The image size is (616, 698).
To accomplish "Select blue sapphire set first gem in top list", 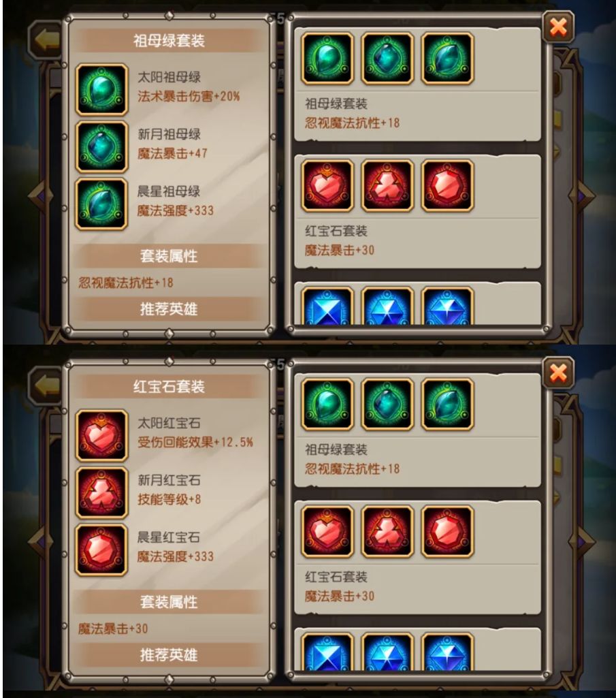I will 327,306.
